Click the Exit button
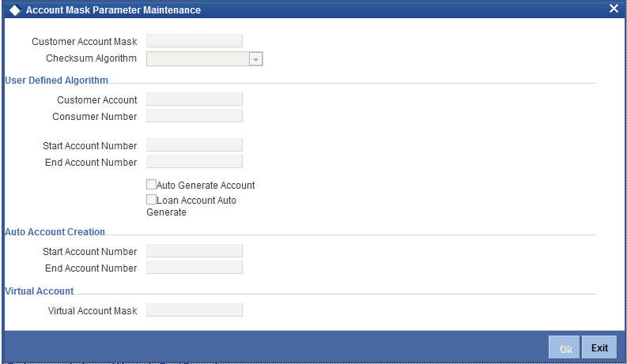This screenshot has height=364, width=627. coord(599,347)
